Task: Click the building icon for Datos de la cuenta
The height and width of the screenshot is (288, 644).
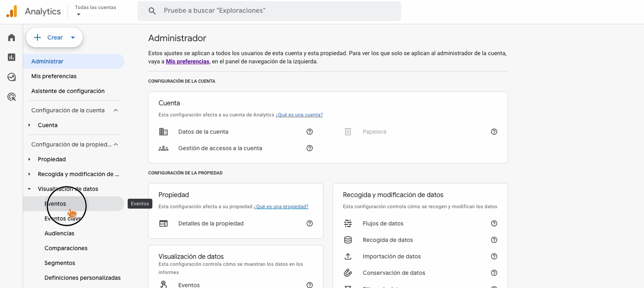Action: (x=163, y=132)
